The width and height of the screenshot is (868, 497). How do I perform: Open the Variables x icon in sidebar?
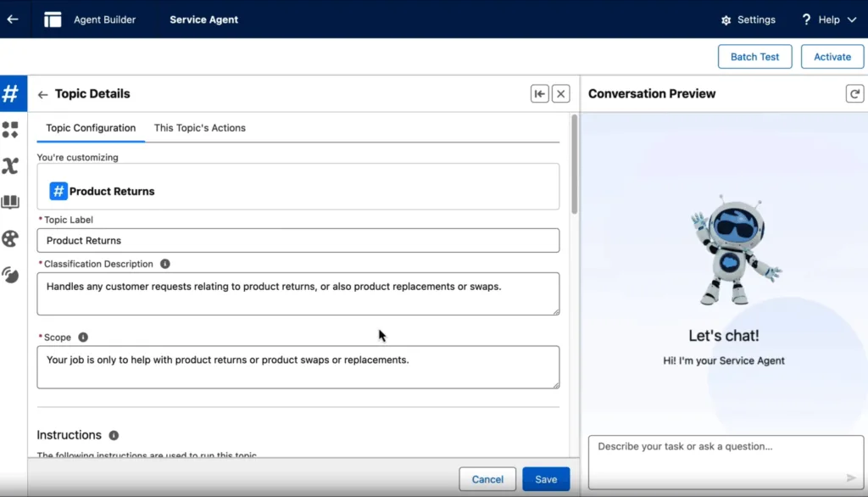[x=10, y=165]
